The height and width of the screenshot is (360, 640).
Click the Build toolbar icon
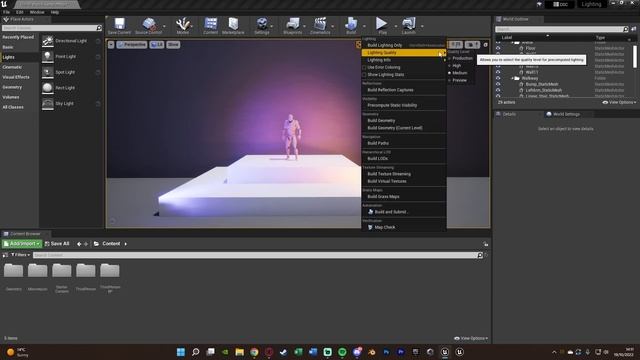(x=351, y=25)
